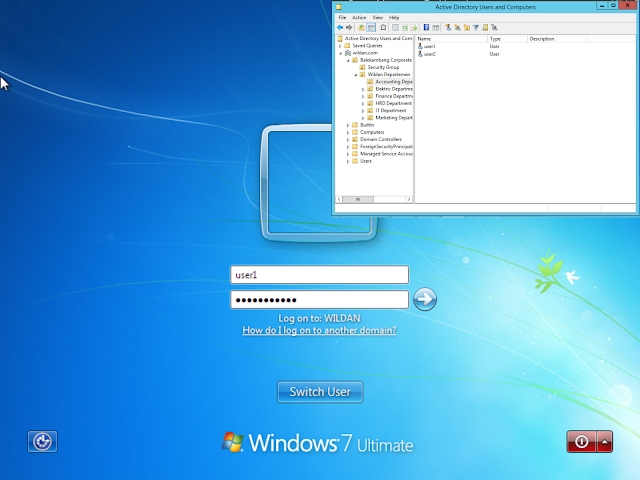Expand the Saved Queries node
The height and width of the screenshot is (480, 640).
(340, 46)
